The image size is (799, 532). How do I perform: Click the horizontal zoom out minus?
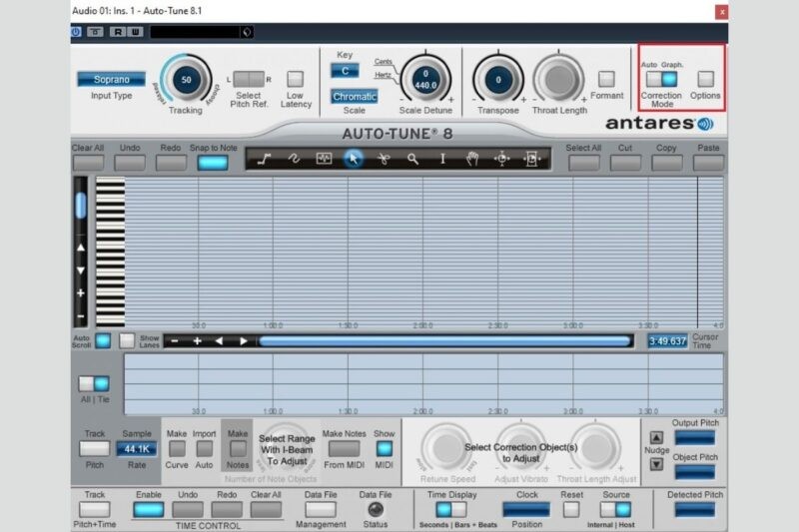(x=174, y=341)
